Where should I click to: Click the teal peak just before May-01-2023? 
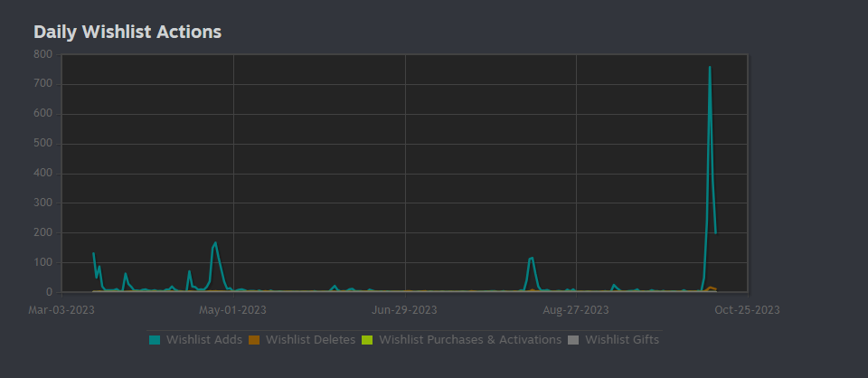[x=215, y=242]
